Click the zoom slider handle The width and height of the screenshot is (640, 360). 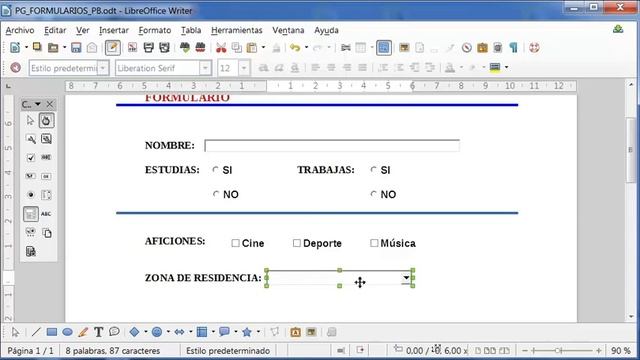coord(558,350)
